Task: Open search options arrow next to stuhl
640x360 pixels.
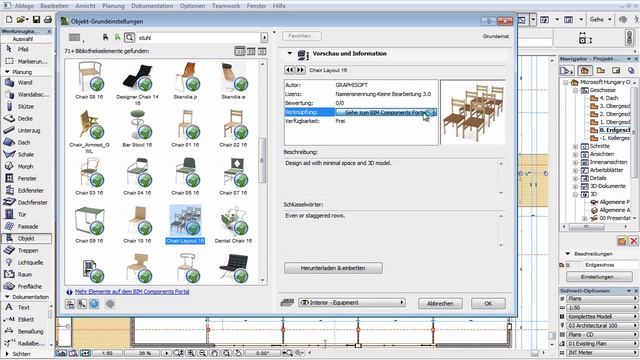Action: click(264, 38)
